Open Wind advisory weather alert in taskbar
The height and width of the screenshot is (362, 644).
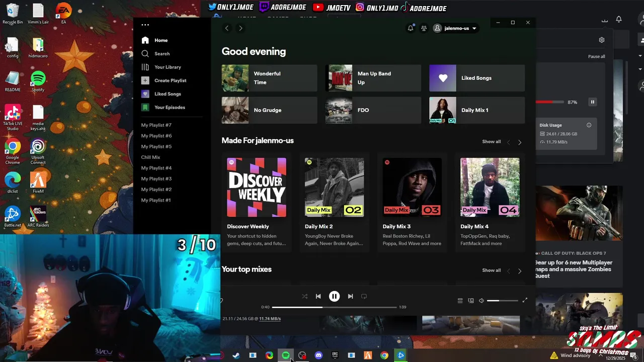point(571,355)
